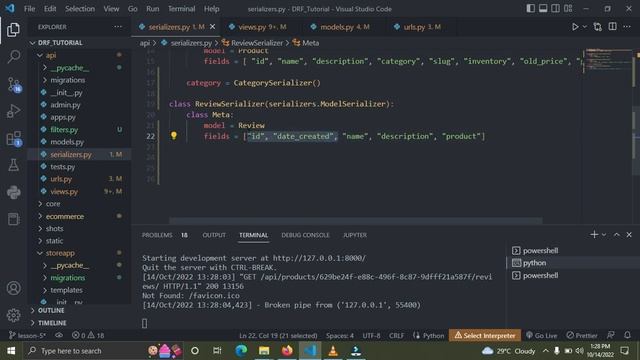
Task: Open the Search view in activity bar
Action: (x=14, y=56)
